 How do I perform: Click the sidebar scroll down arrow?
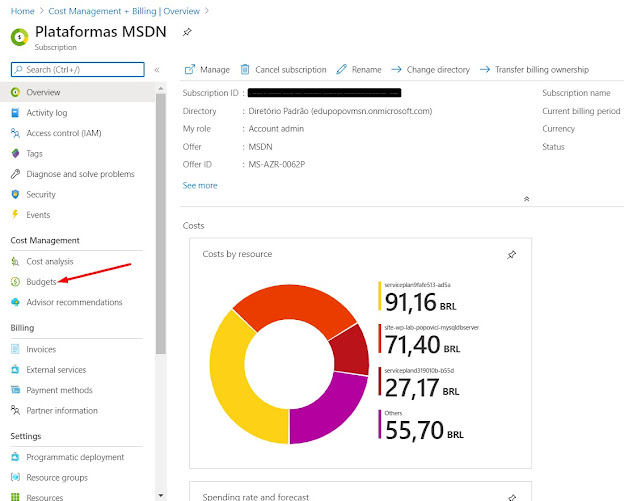[x=161, y=495]
